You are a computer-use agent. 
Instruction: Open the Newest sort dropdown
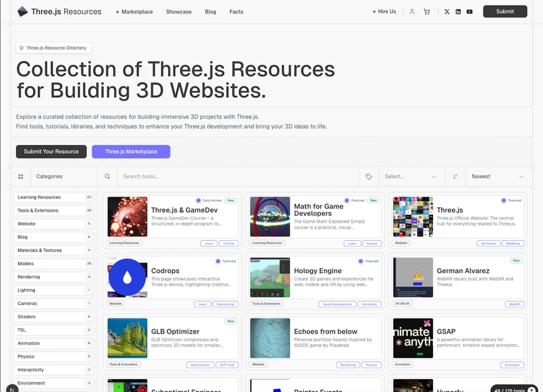[498, 177]
